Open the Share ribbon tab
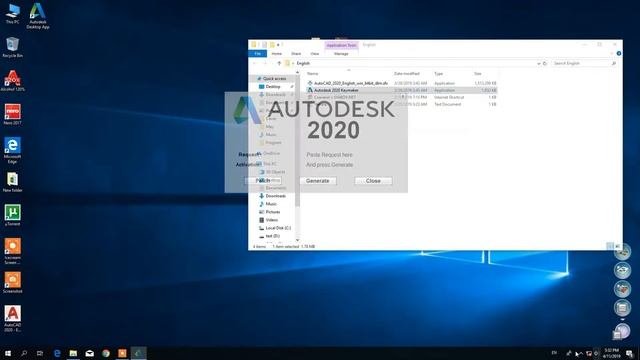 click(x=296, y=53)
